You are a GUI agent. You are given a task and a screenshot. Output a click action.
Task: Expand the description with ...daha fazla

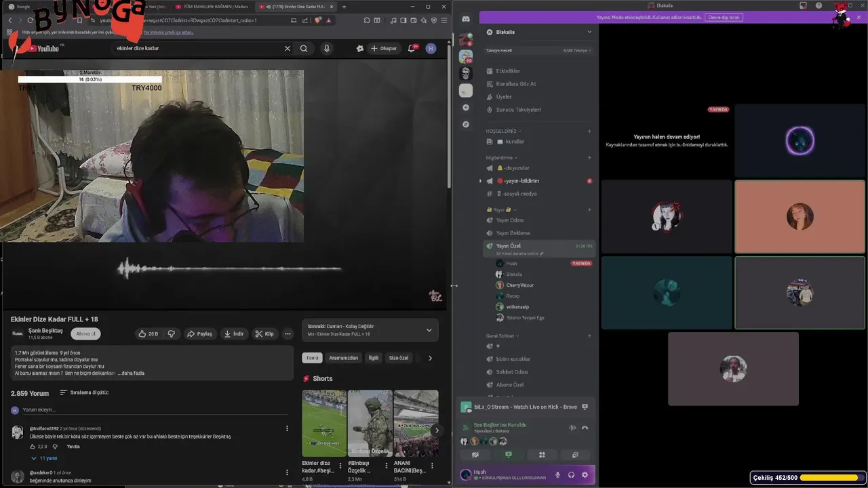click(131, 373)
